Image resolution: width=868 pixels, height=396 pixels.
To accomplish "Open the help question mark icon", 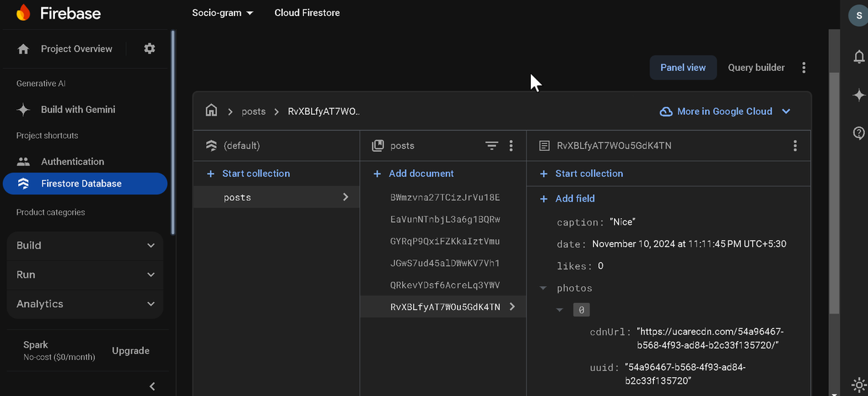I will [859, 133].
